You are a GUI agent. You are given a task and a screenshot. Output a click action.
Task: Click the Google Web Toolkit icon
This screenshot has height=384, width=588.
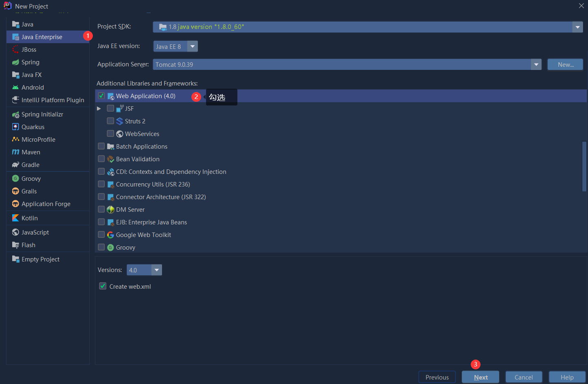(110, 235)
